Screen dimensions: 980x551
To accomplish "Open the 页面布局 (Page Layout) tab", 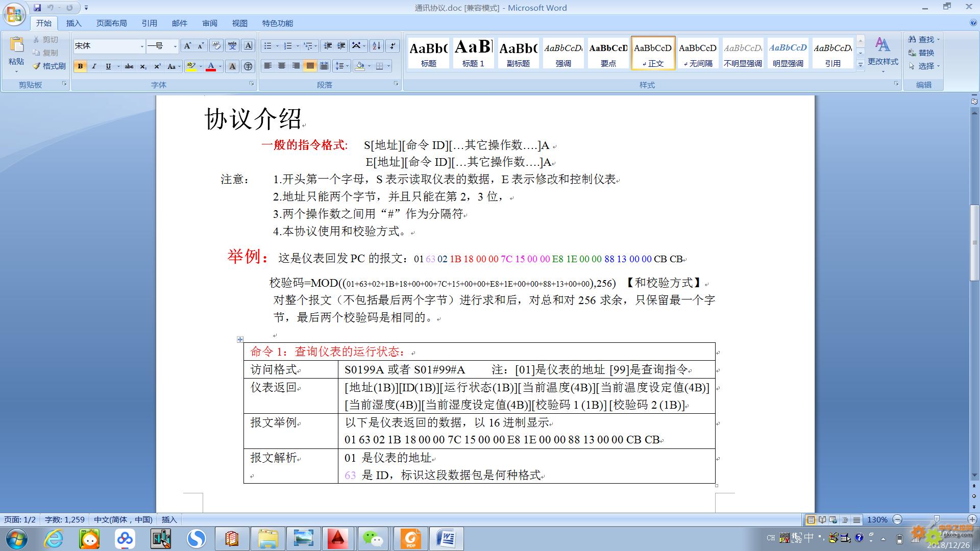I will [x=111, y=23].
